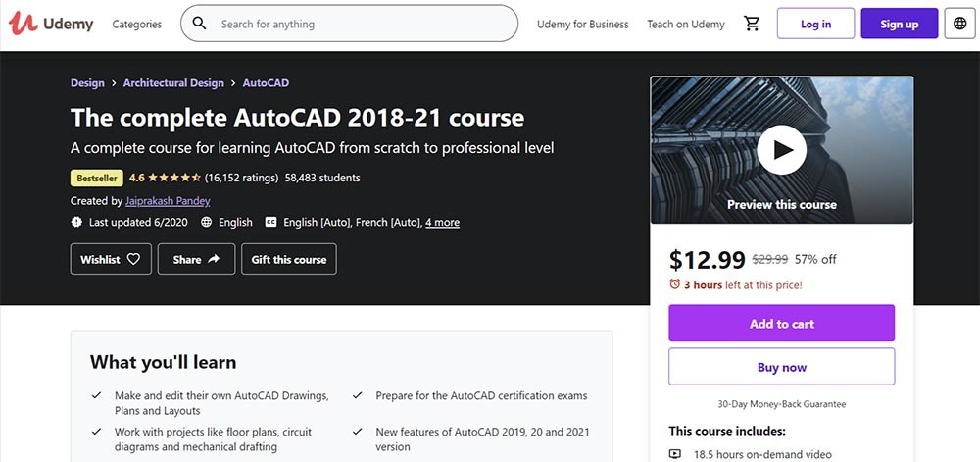
Task: Click the $12.99 price
Action: tap(707, 259)
